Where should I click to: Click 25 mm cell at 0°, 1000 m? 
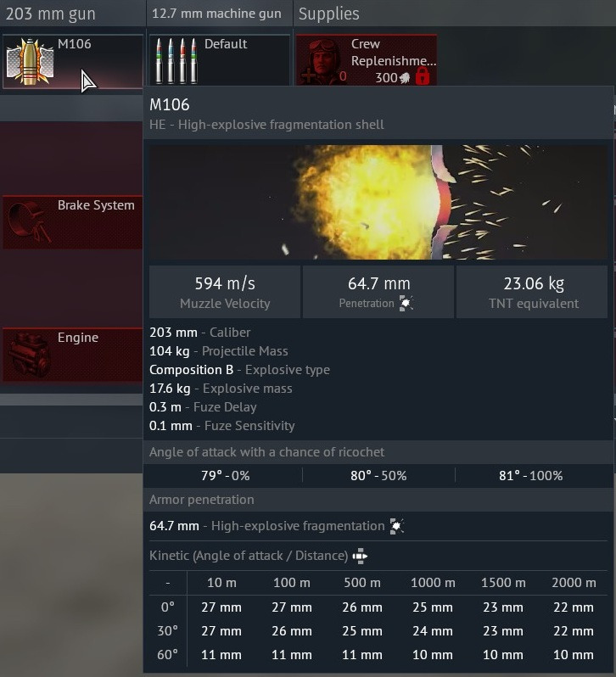[x=433, y=607]
